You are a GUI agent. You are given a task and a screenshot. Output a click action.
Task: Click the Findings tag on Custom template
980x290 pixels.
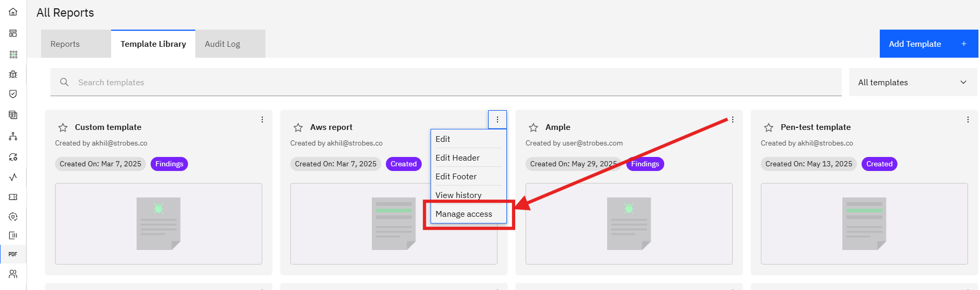tap(169, 164)
